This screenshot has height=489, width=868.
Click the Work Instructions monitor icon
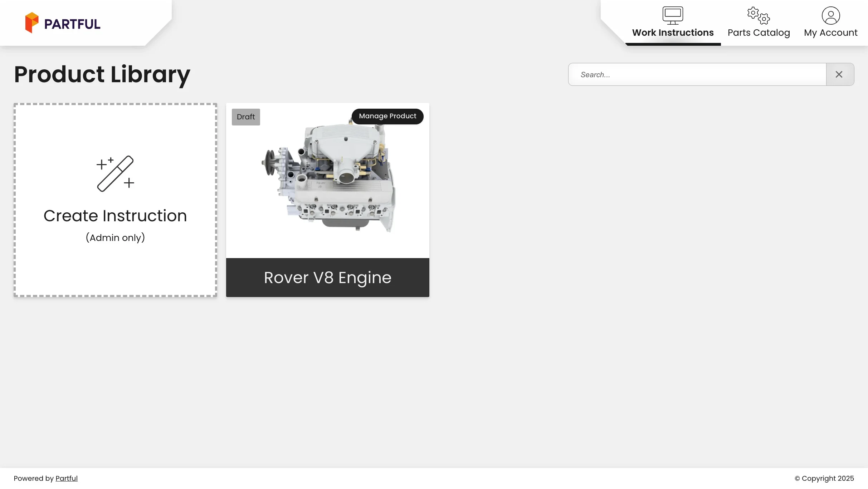[x=673, y=15]
